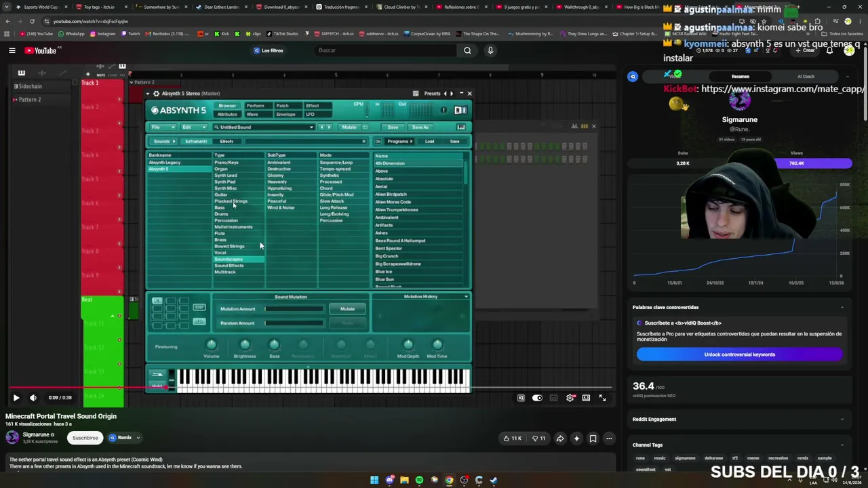Toggle the Absynth keyboard icon
The image size is (868, 488).
point(461,127)
